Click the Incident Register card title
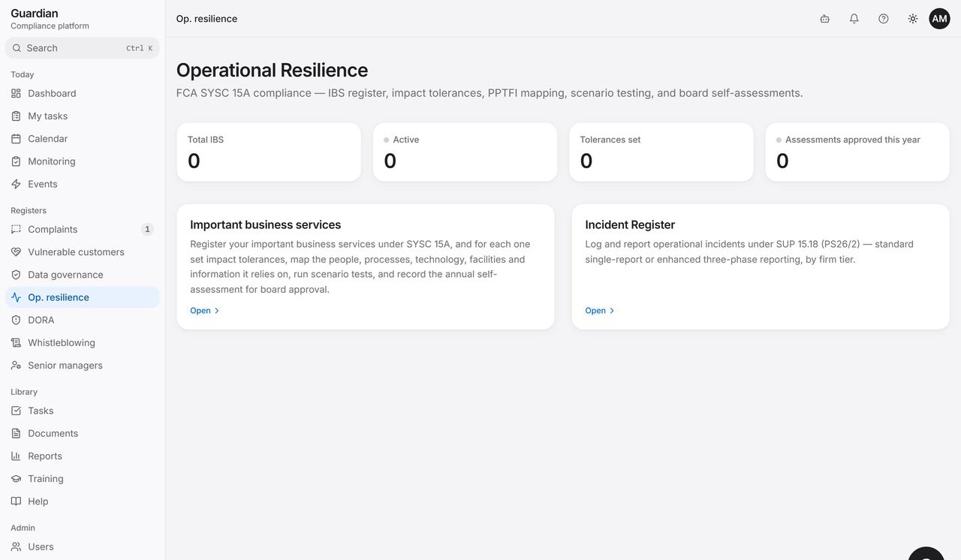This screenshot has width=961, height=560. [x=630, y=224]
